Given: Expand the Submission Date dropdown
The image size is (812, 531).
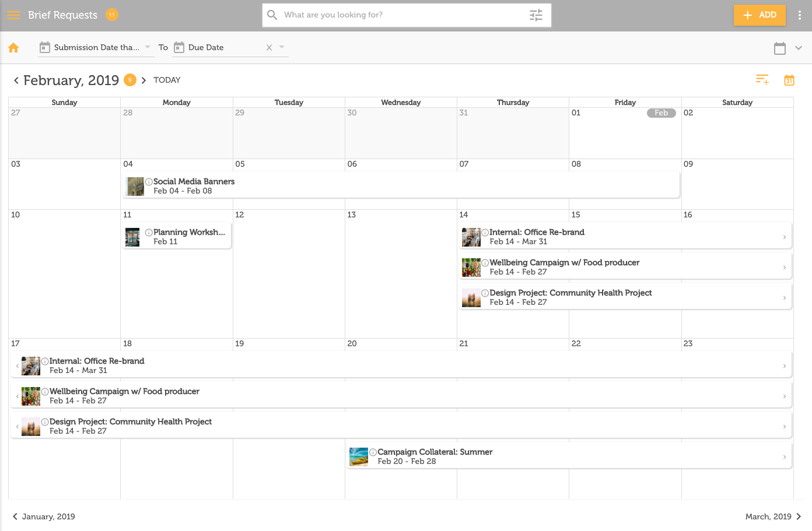Looking at the screenshot, I should pos(148,47).
